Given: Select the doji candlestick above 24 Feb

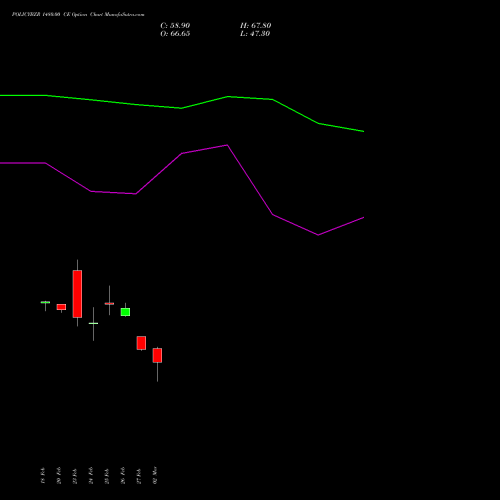Looking at the screenshot, I should 93,323.
